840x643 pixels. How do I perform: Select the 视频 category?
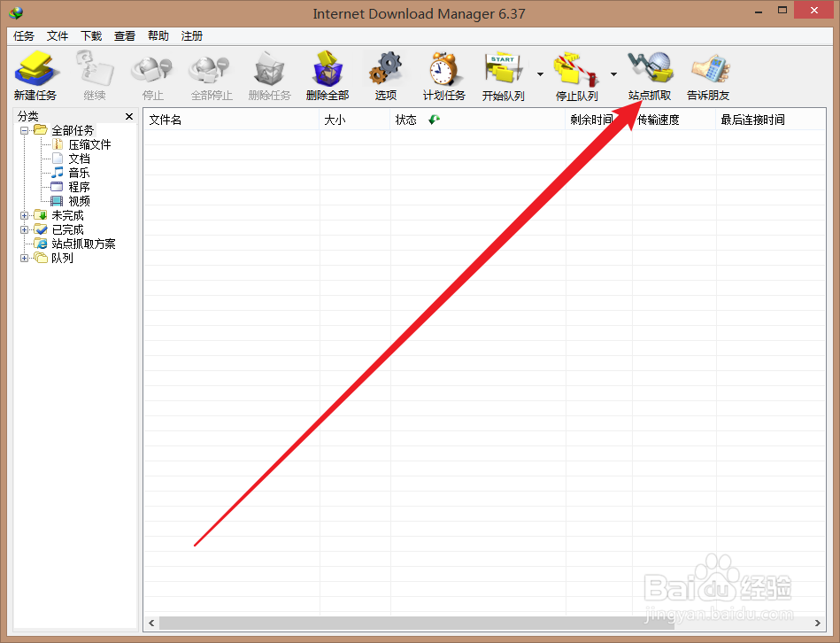(x=80, y=201)
